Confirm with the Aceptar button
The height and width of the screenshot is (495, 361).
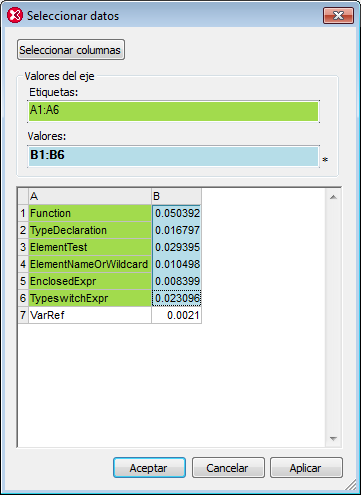click(149, 468)
